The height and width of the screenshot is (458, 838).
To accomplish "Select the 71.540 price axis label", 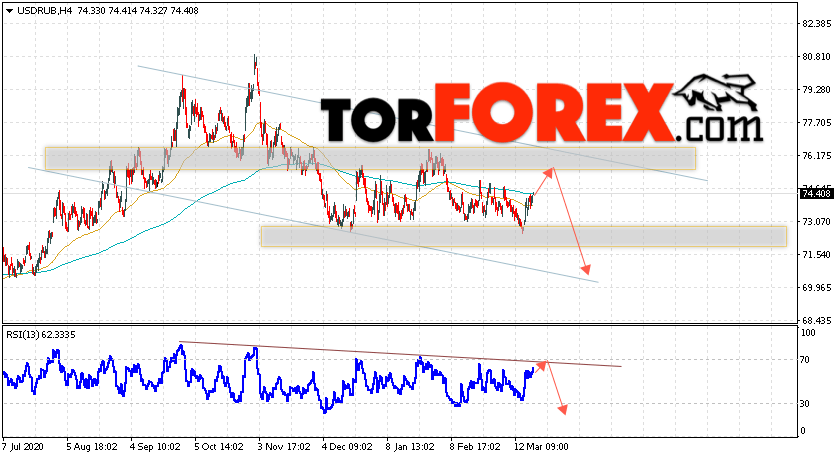I will pos(817,255).
